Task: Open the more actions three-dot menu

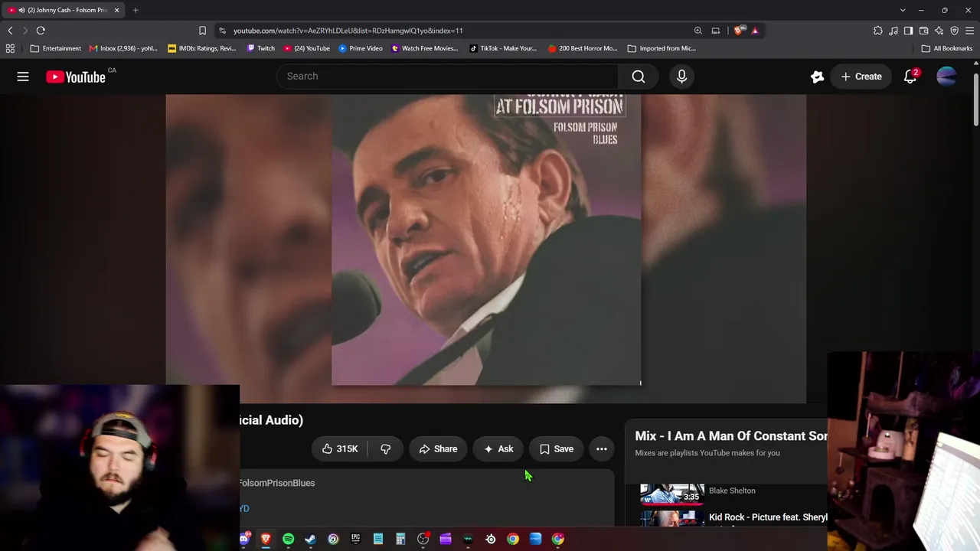Action: click(602, 449)
